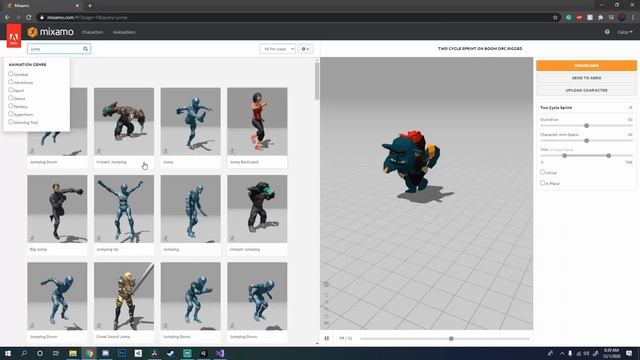
Task: Click the animation timeline scrubber handle
Action: coord(451,338)
